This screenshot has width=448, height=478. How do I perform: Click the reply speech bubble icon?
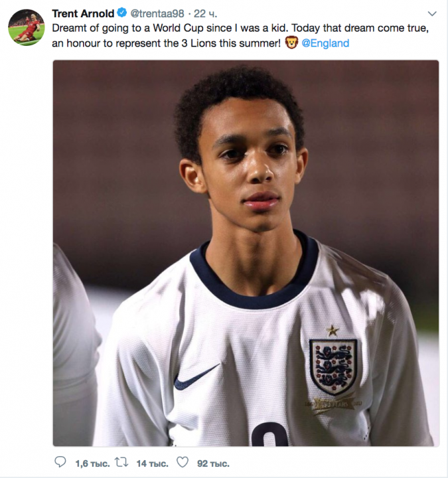pos(60,462)
